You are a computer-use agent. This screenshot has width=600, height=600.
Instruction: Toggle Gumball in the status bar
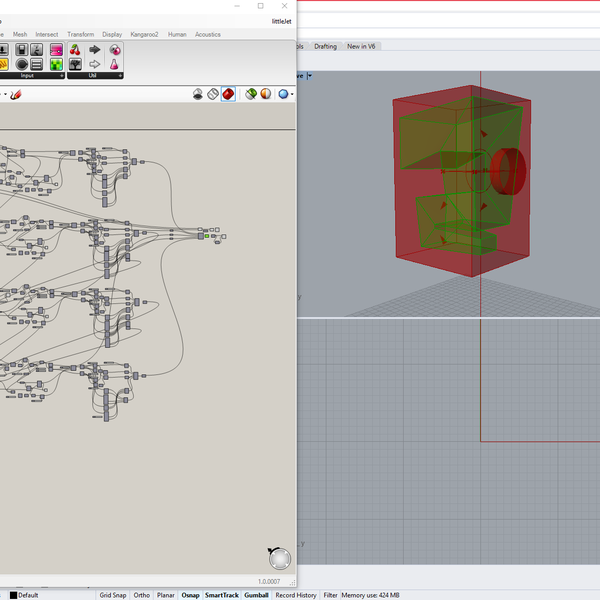(x=257, y=595)
